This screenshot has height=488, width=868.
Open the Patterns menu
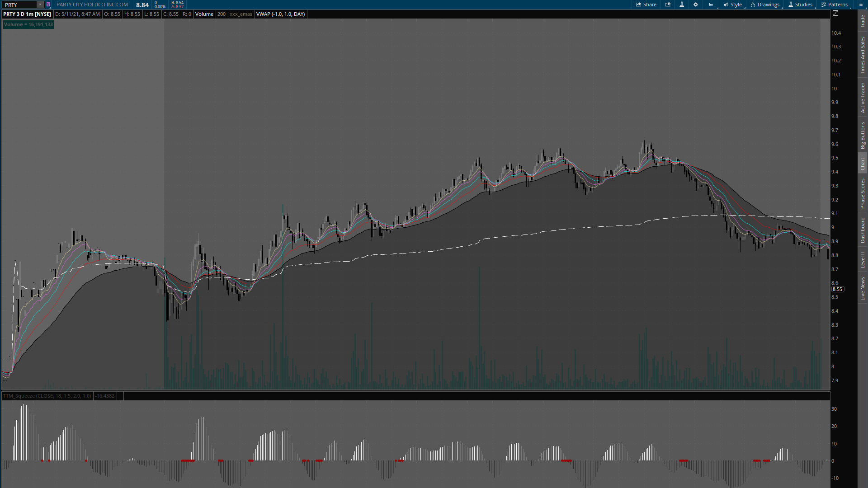[835, 5]
